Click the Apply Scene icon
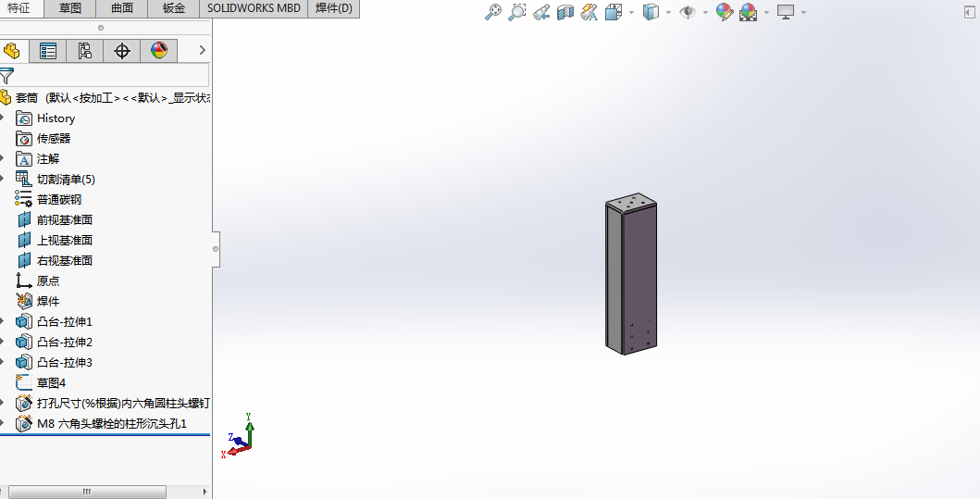 (x=748, y=12)
